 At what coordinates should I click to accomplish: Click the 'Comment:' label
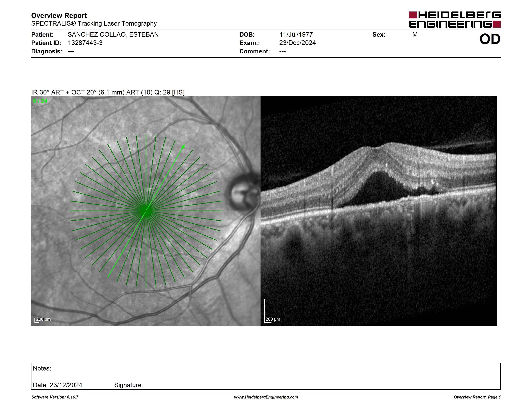254,51
